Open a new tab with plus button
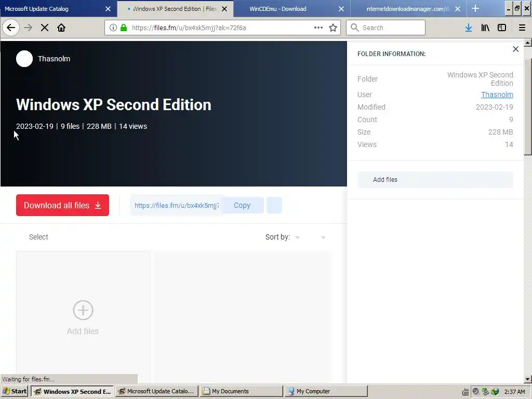Viewport: 532px width, 399px height. (475, 9)
